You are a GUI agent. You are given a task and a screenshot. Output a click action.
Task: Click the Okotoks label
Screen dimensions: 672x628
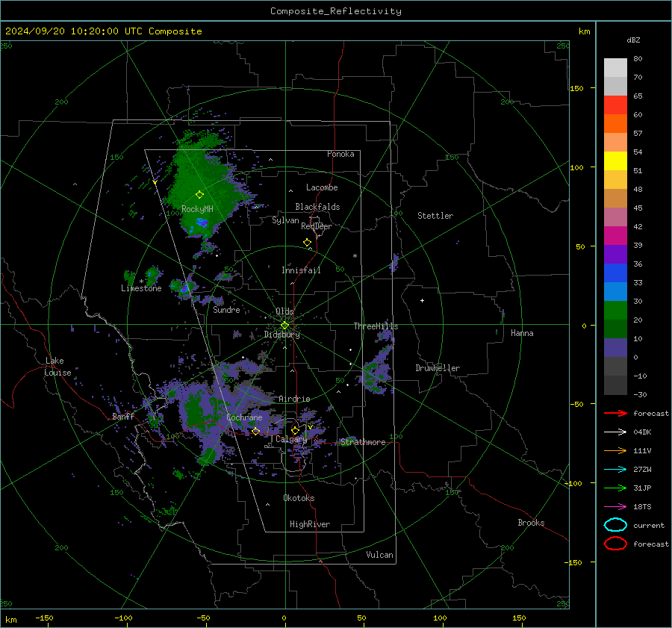click(x=299, y=497)
